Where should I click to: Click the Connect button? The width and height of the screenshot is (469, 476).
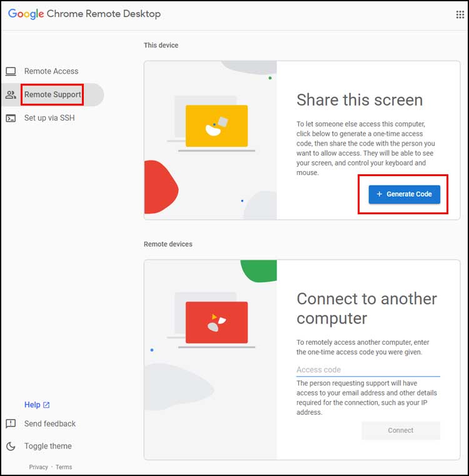[401, 430]
